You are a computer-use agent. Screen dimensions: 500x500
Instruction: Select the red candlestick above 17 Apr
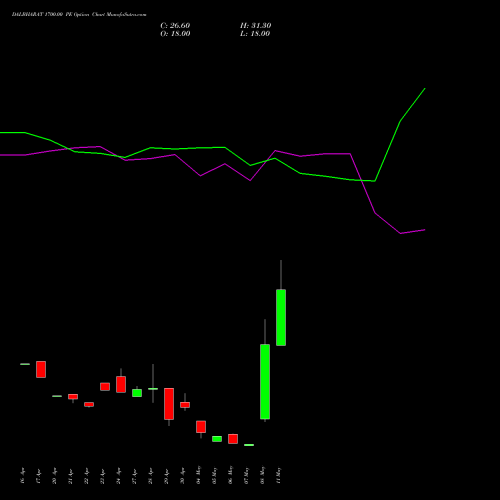tap(41, 369)
